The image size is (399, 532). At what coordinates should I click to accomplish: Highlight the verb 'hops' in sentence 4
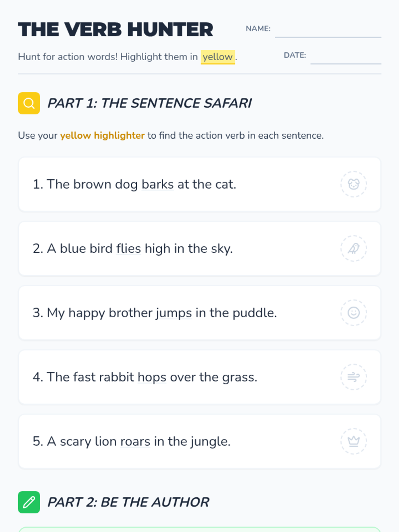(152, 377)
